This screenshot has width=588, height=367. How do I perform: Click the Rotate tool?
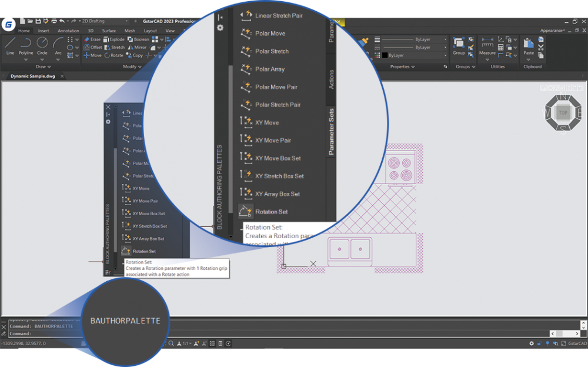point(113,55)
